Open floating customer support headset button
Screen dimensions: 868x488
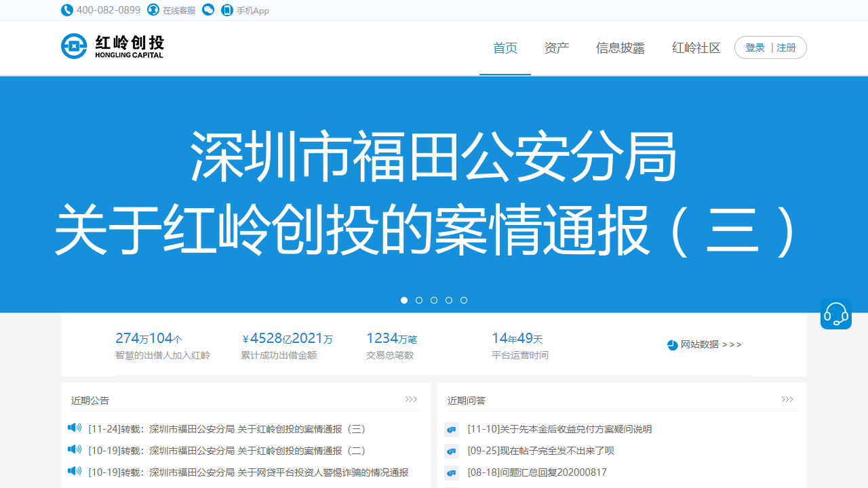tap(835, 314)
